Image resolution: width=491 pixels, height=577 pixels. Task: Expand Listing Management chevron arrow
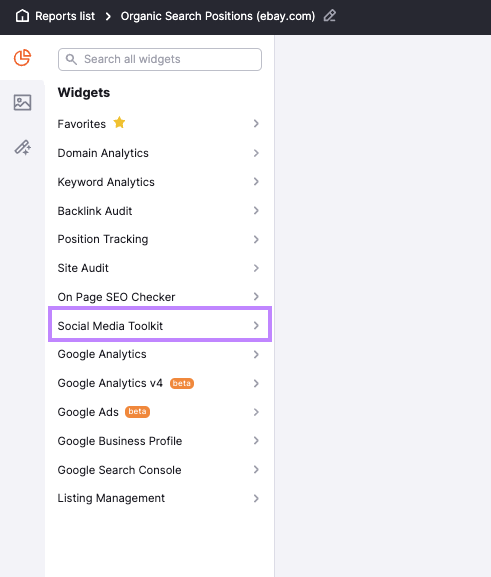point(256,499)
